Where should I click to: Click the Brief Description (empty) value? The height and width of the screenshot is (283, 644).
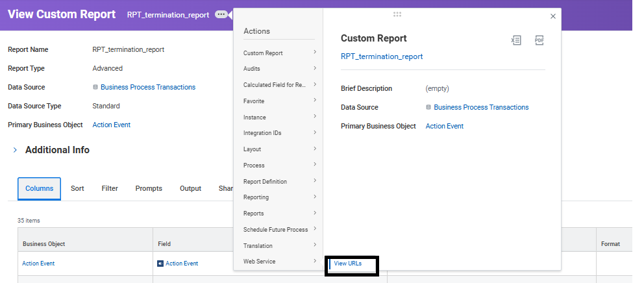click(438, 88)
